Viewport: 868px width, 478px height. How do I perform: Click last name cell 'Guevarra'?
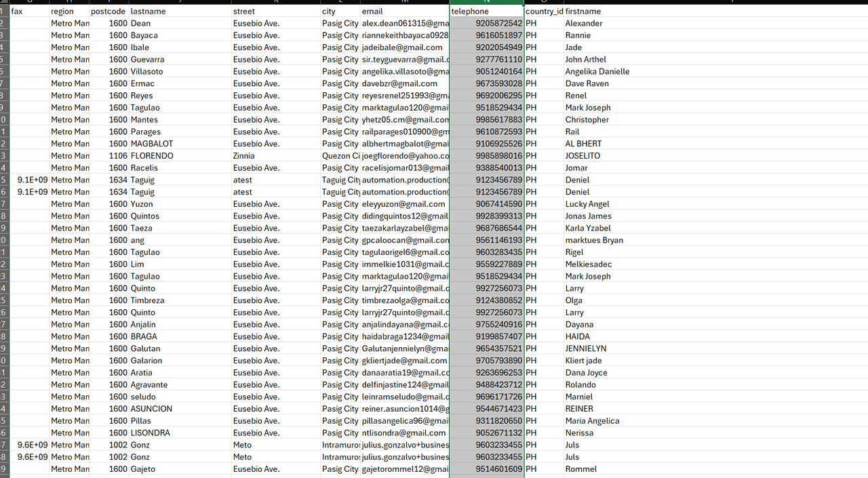coord(180,60)
